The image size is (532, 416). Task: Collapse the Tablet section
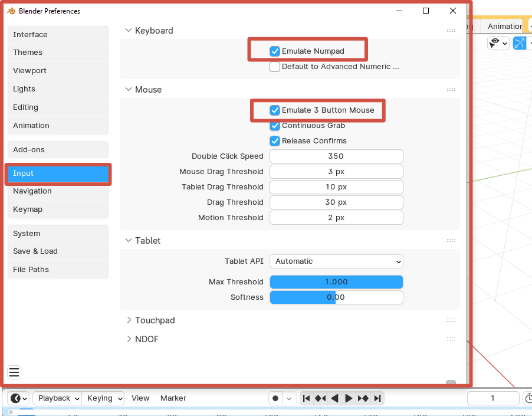click(x=128, y=241)
